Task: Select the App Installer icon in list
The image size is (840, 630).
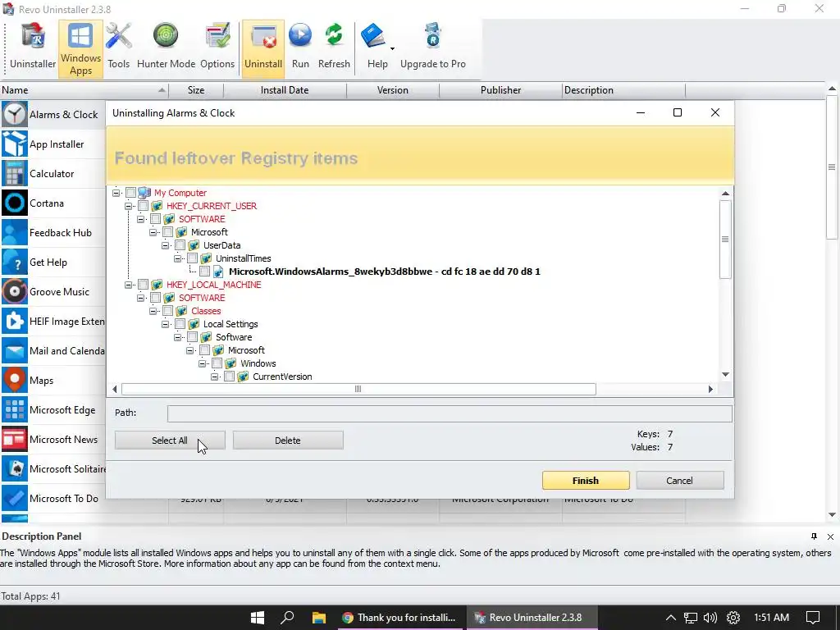Action: [15, 144]
